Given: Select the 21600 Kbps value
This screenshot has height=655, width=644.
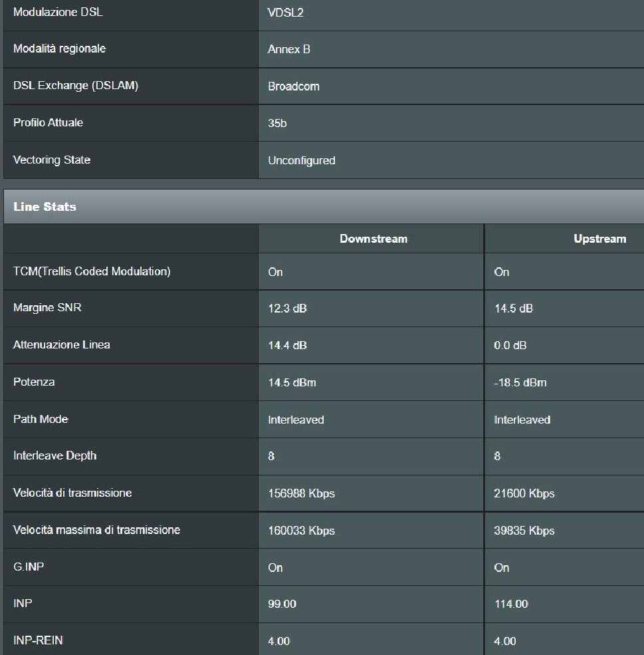Looking at the screenshot, I should pyautogui.click(x=524, y=493).
